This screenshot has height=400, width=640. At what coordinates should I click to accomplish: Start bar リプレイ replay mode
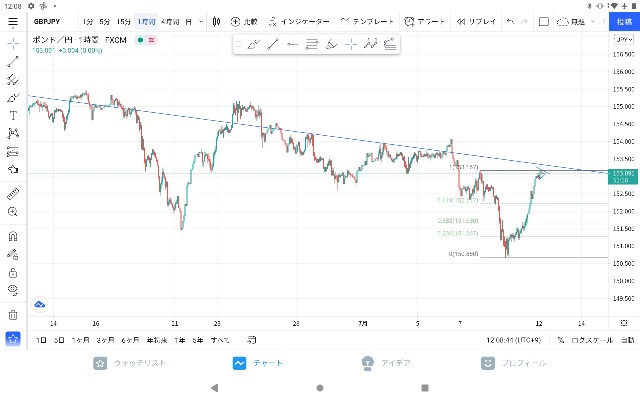(476, 22)
